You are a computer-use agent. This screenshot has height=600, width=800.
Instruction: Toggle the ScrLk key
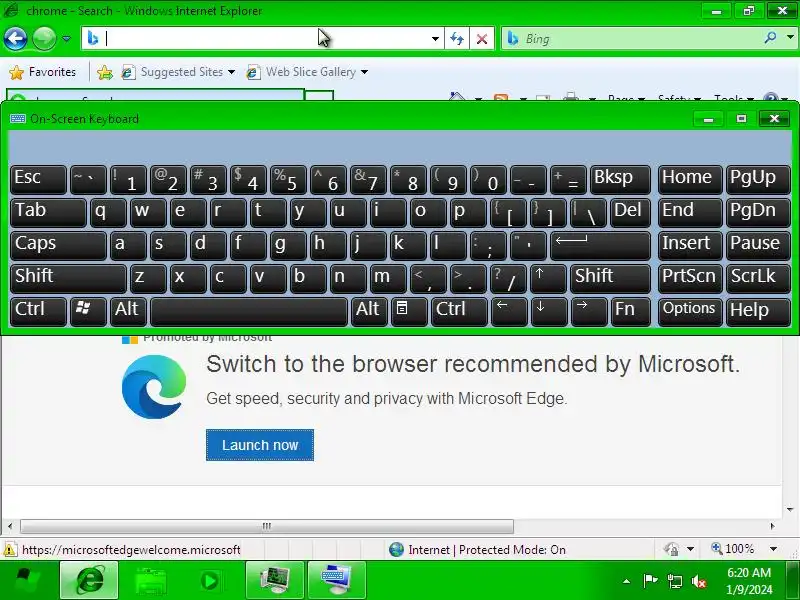(758, 278)
